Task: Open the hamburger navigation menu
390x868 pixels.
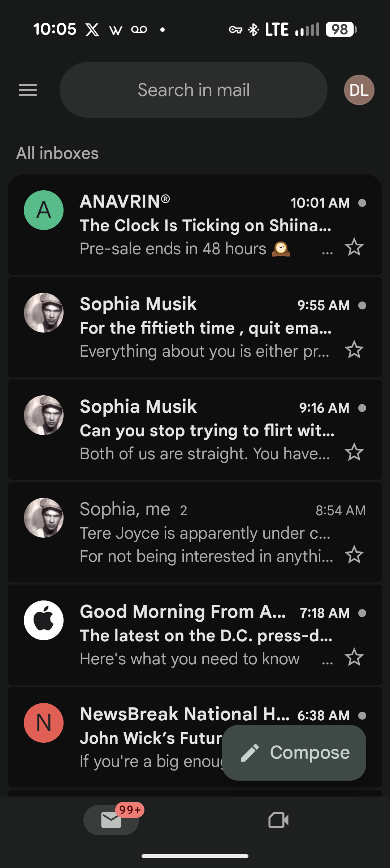Action: coord(28,90)
